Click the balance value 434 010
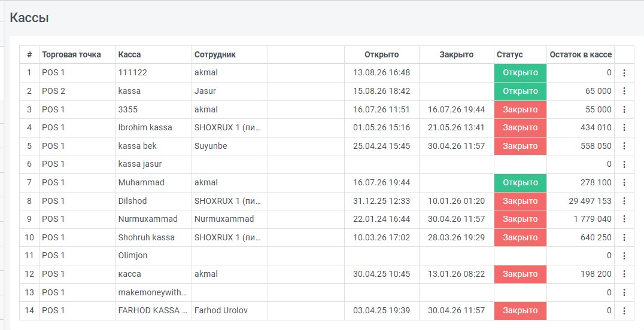This screenshot has height=330, width=644. pos(596,128)
